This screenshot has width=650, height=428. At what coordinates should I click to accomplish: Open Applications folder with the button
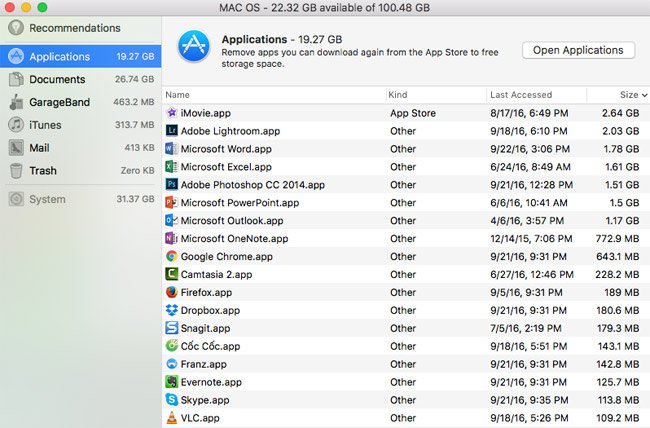[578, 50]
